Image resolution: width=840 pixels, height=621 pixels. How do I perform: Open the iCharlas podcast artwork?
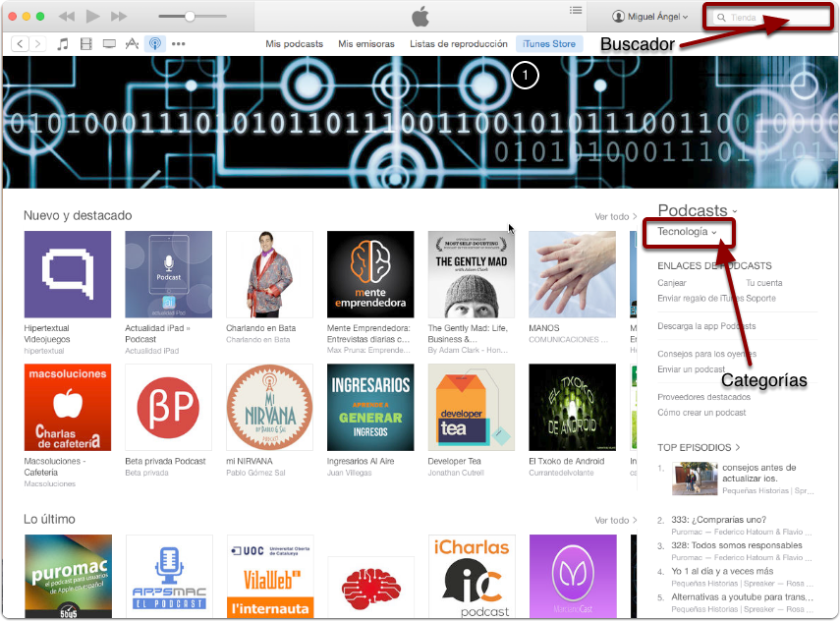pyautogui.click(x=472, y=576)
